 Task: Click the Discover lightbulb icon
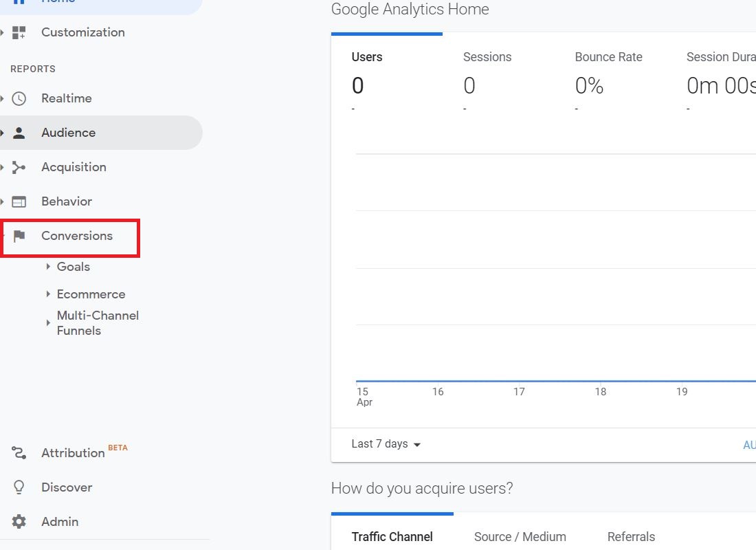tap(19, 487)
